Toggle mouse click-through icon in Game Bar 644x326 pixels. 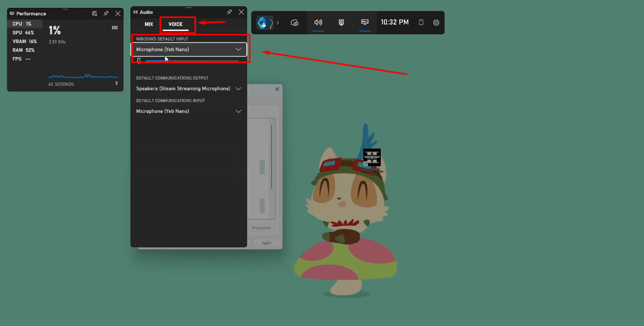[x=421, y=23]
